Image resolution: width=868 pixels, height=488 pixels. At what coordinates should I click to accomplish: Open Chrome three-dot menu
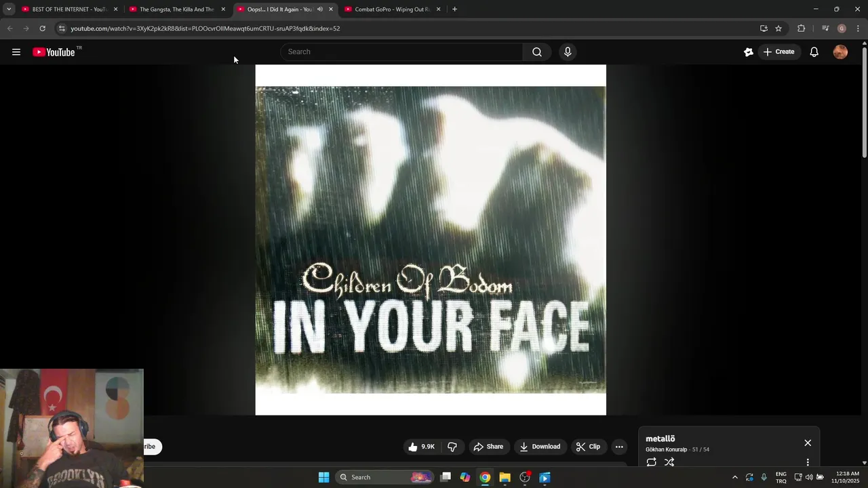click(x=858, y=28)
